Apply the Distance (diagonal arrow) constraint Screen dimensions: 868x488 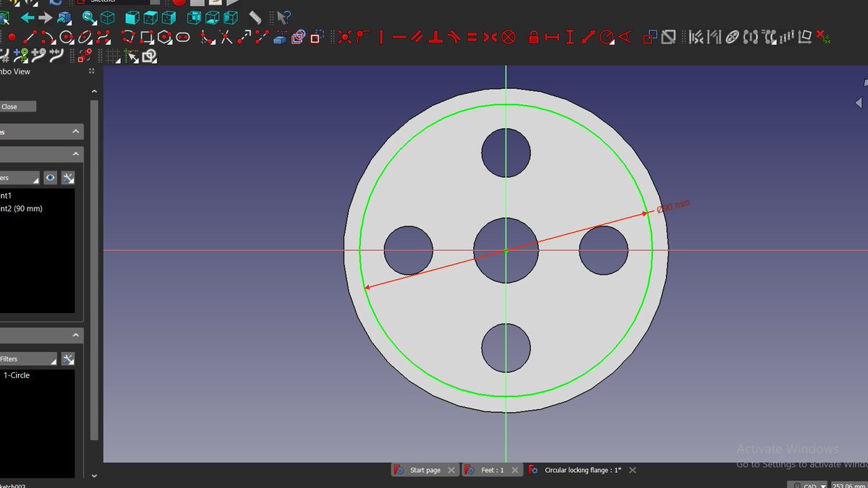[588, 37]
